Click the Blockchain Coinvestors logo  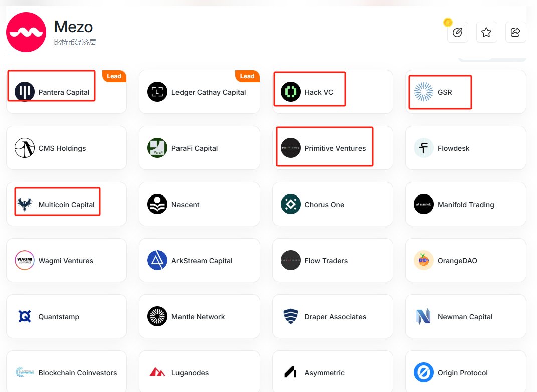pos(24,372)
